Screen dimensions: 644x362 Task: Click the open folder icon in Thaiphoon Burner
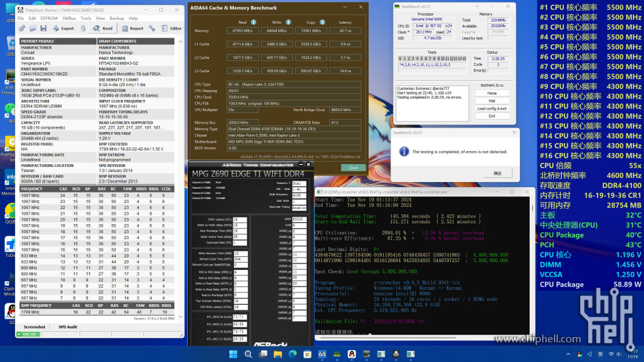[32, 28]
